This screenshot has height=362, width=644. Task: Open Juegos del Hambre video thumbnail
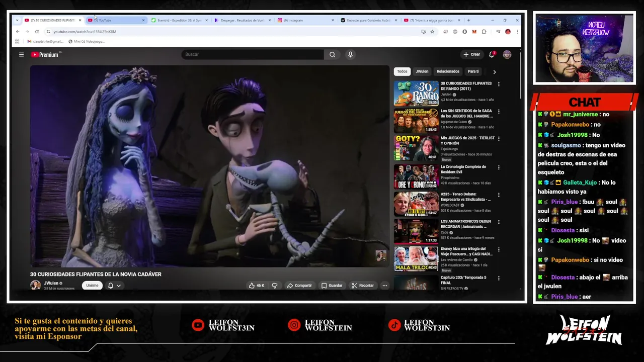416,120
